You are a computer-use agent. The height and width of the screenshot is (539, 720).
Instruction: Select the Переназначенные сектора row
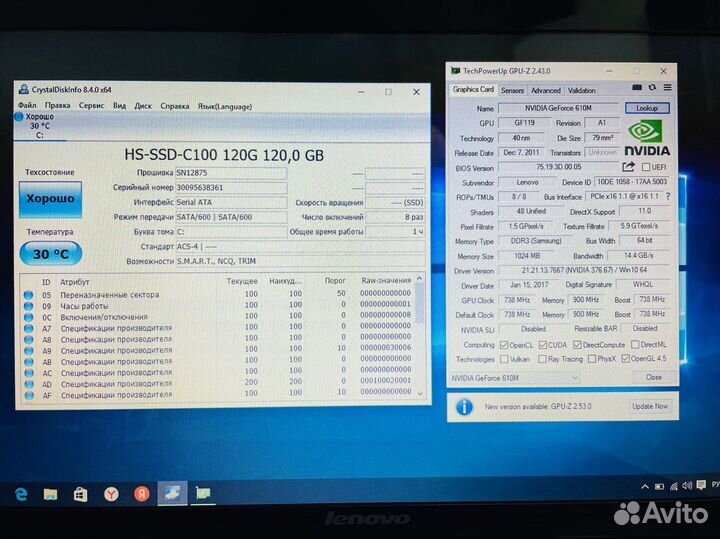(219, 294)
